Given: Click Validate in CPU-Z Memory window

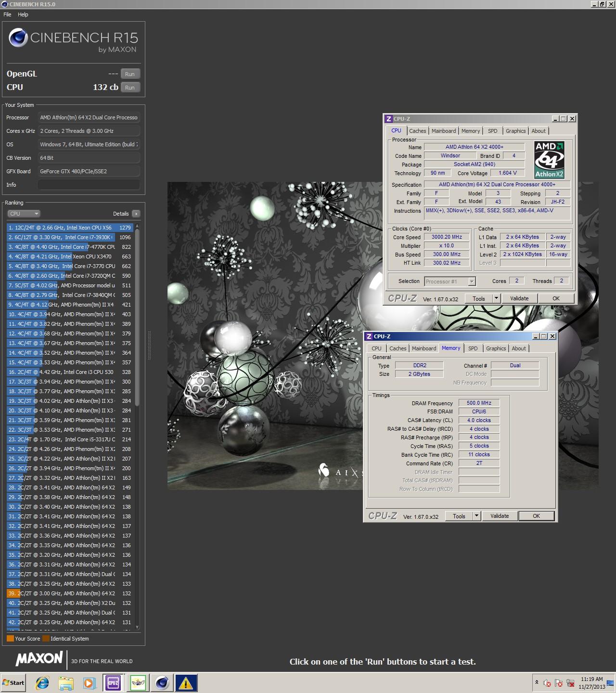Looking at the screenshot, I should (500, 516).
